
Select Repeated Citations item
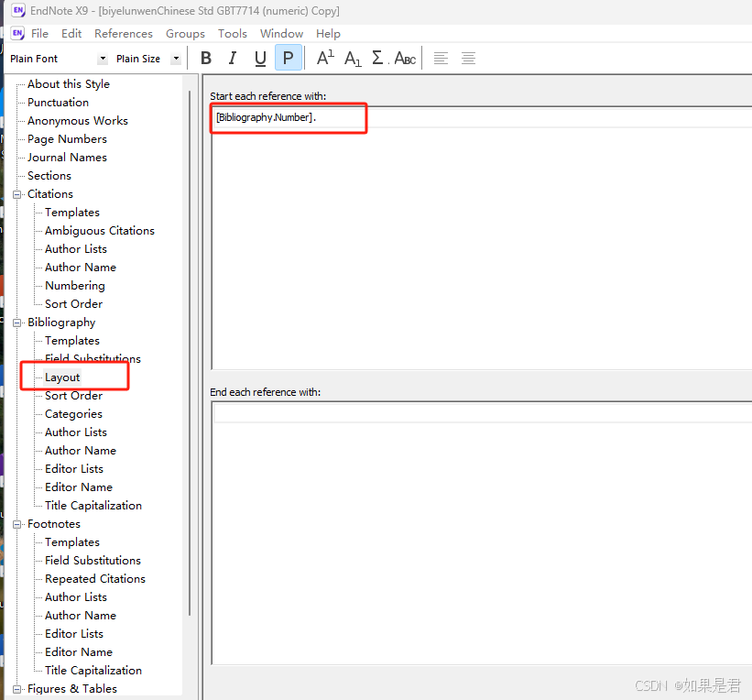point(95,579)
